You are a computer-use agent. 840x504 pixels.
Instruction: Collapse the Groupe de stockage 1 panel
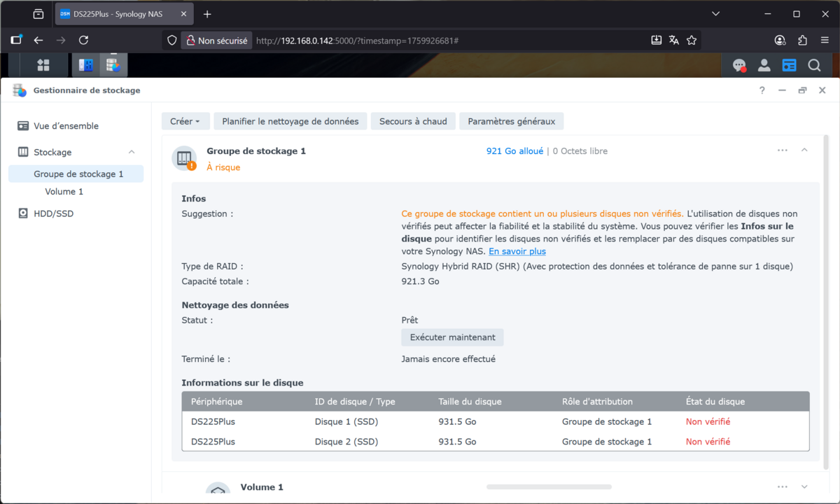804,150
